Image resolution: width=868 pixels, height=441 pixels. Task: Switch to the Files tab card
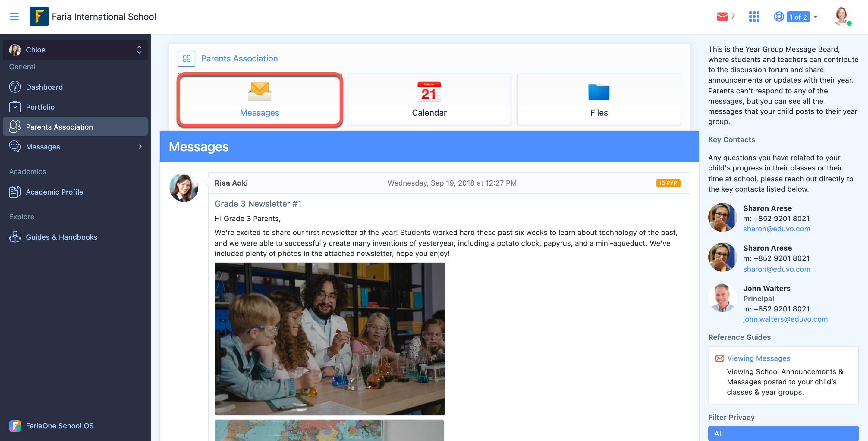coord(599,99)
